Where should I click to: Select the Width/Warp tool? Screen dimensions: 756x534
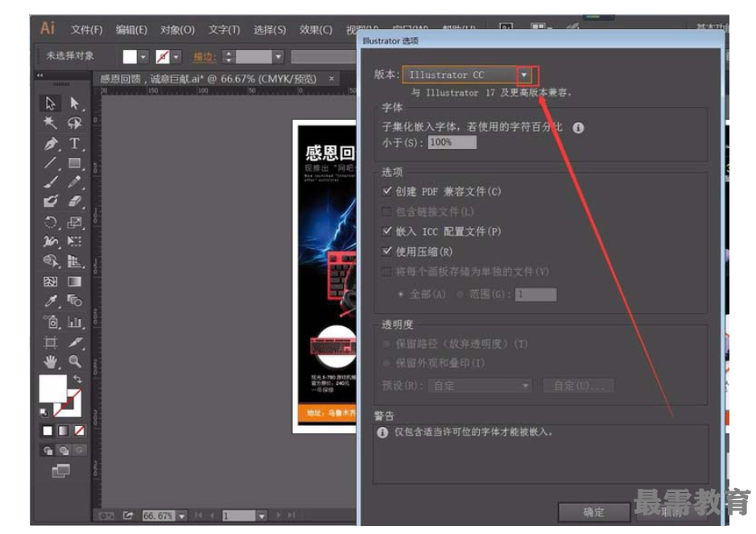point(50,241)
